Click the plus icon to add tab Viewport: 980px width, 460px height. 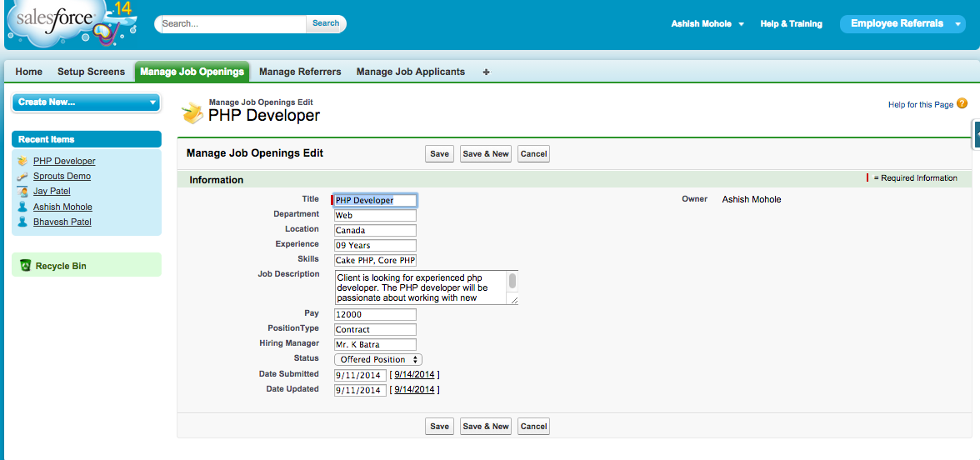click(486, 72)
